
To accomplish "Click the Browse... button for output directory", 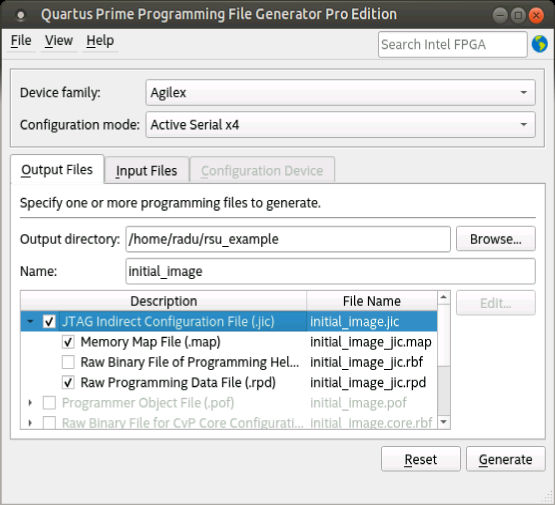I will point(496,239).
